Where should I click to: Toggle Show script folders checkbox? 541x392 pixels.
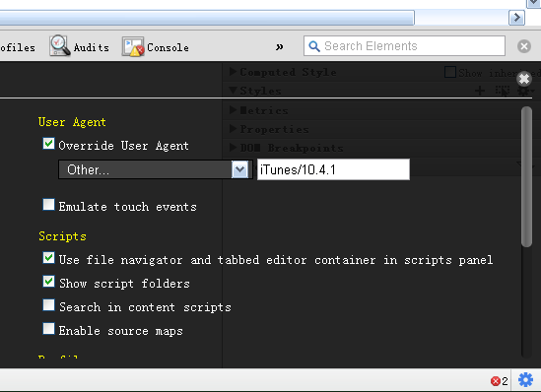pyautogui.click(x=48, y=282)
